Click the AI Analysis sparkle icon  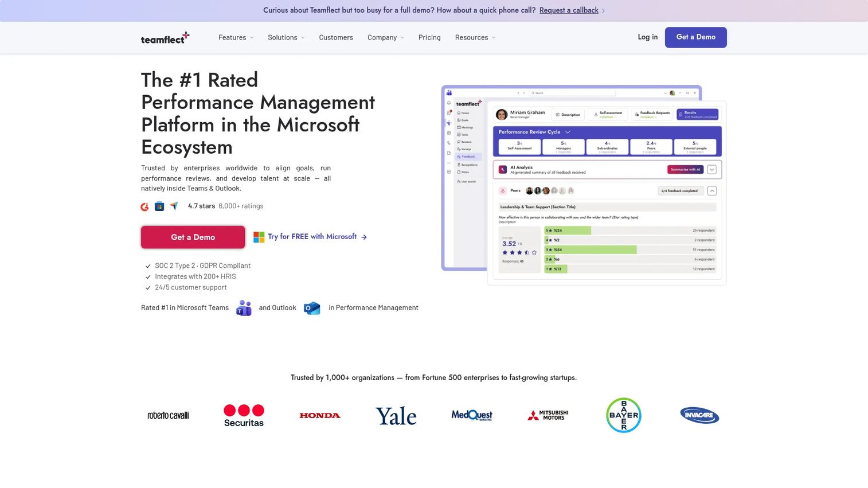pyautogui.click(x=503, y=170)
